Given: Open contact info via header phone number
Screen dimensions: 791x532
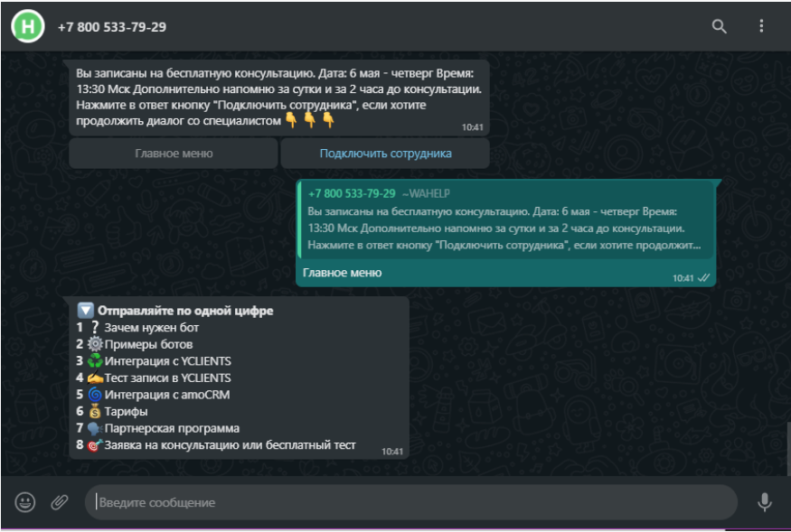Looking at the screenshot, I should click(x=112, y=27).
